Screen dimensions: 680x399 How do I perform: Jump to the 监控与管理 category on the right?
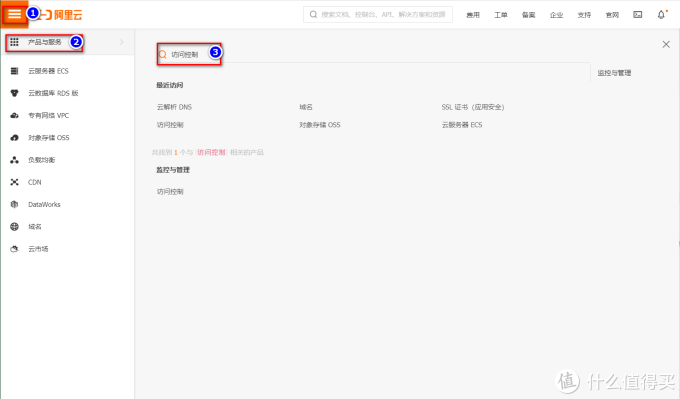[614, 73]
